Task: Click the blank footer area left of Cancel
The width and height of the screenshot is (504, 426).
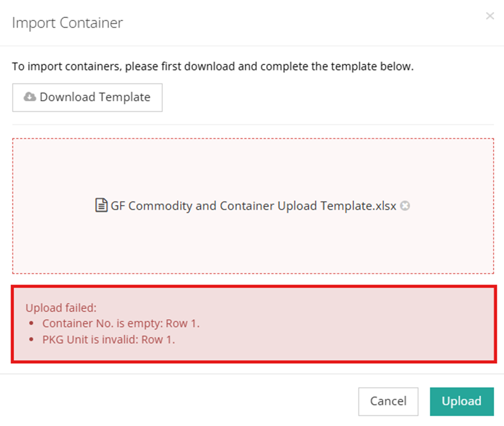Action: pos(173,401)
